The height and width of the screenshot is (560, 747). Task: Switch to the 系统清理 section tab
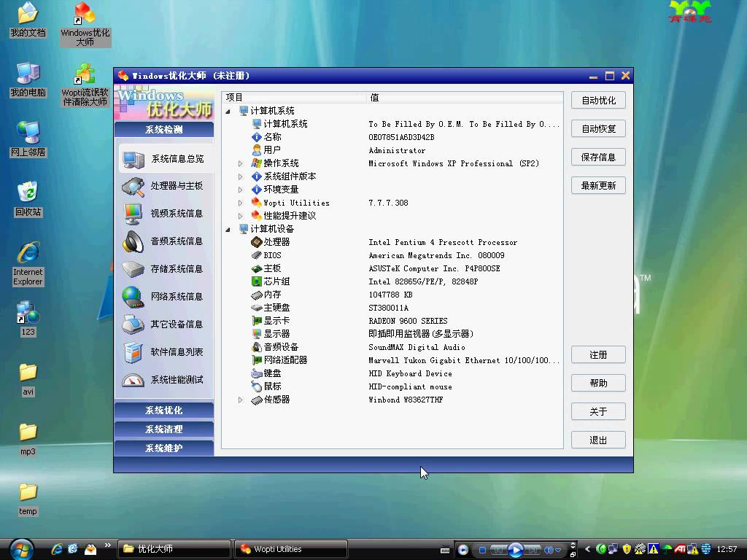pyautogui.click(x=164, y=429)
